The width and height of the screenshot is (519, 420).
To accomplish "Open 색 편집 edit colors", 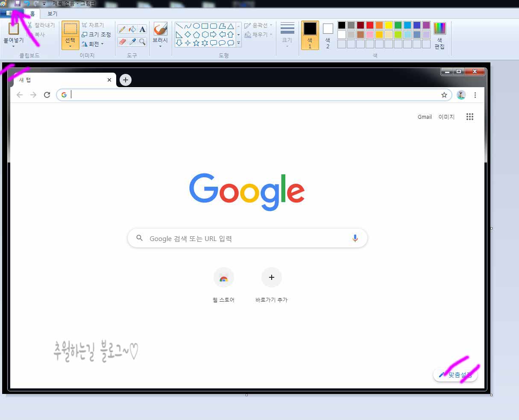I will coord(440,35).
